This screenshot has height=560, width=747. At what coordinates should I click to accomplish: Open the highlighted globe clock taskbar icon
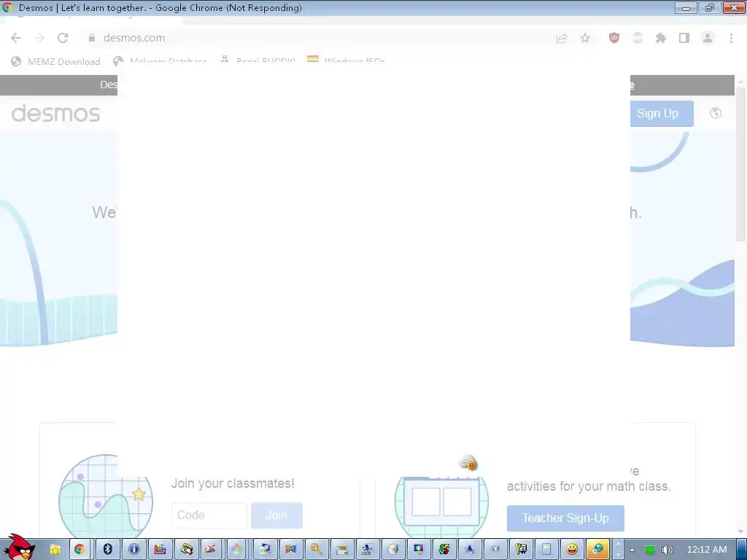tap(597, 550)
